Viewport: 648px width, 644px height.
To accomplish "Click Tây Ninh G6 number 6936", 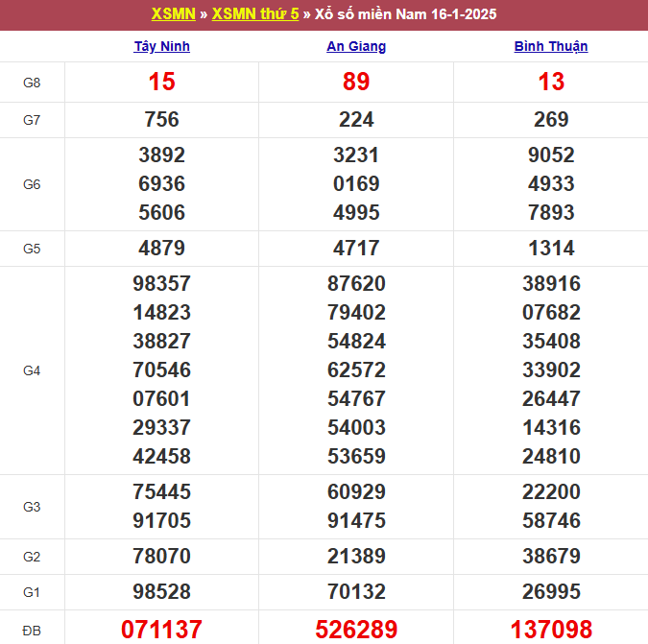I will click(162, 184).
